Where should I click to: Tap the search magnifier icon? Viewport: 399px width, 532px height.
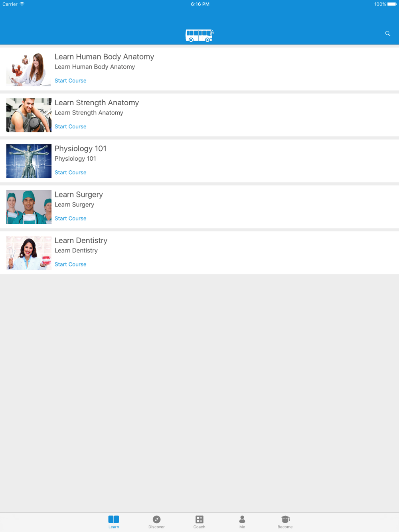click(x=387, y=33)
